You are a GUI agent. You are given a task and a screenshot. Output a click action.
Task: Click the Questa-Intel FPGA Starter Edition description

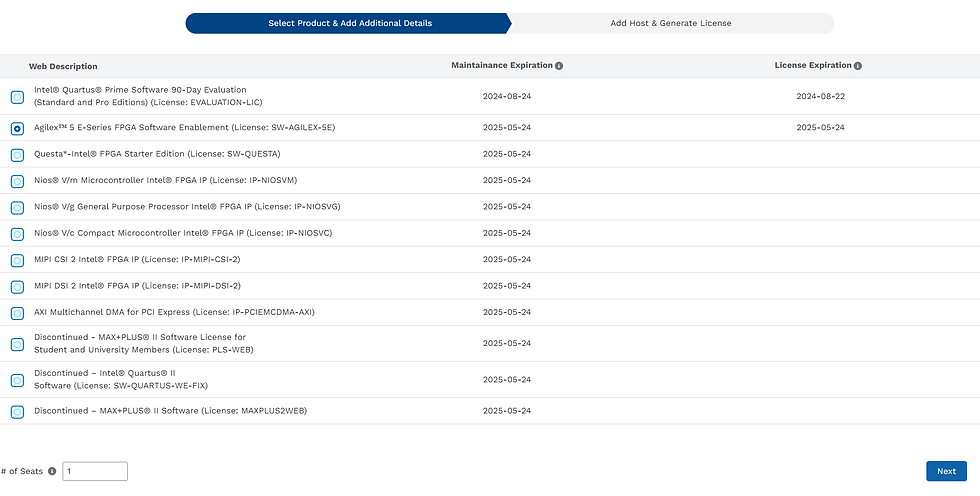[158, 154]
